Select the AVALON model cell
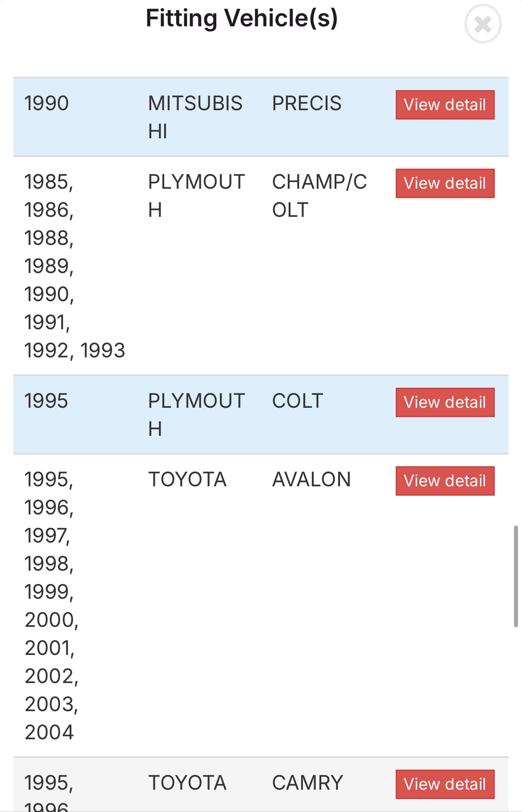522x812 pixels. point(311,480)
